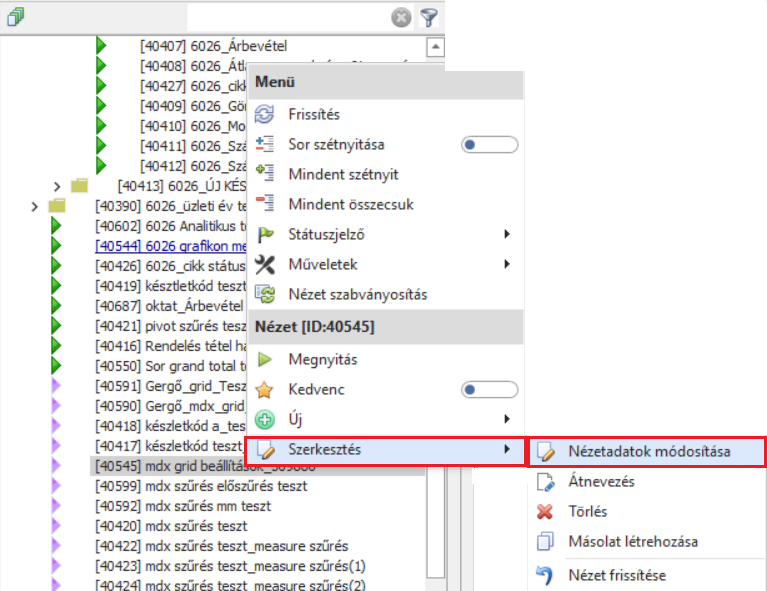
Task: Click the Frissítés refresh icon
Action: [x=265, y=115]
